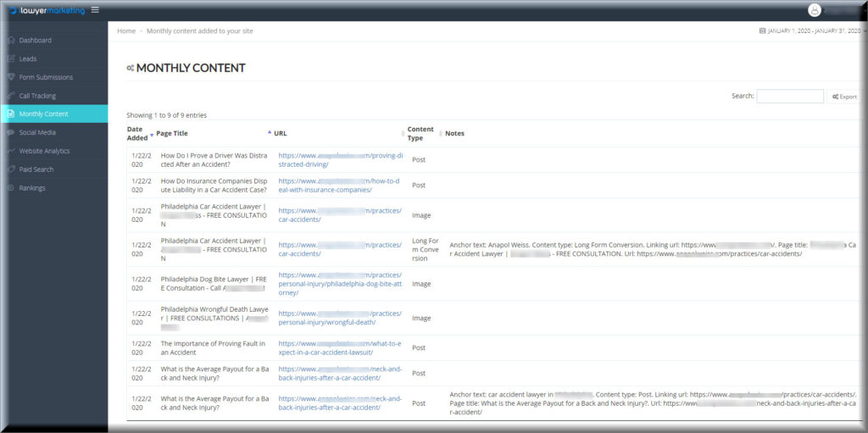The height and width of the screenshot is (433, 868).
Task: Open car-accidents URL in Image row
Action: pyautogui.click(x=340, y=215)
